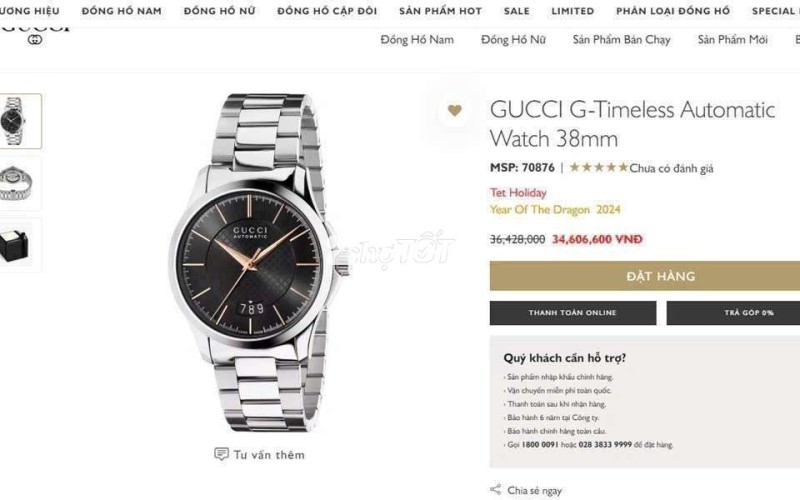
Task: Select the black gift box thumbnail
Action: click(x=19, y=245)
